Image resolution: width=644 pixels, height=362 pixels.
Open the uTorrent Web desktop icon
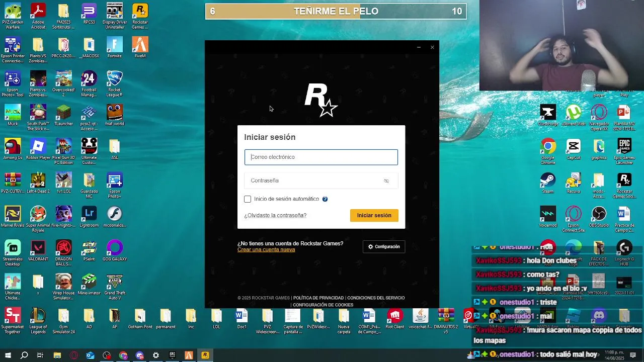point(573,116)
